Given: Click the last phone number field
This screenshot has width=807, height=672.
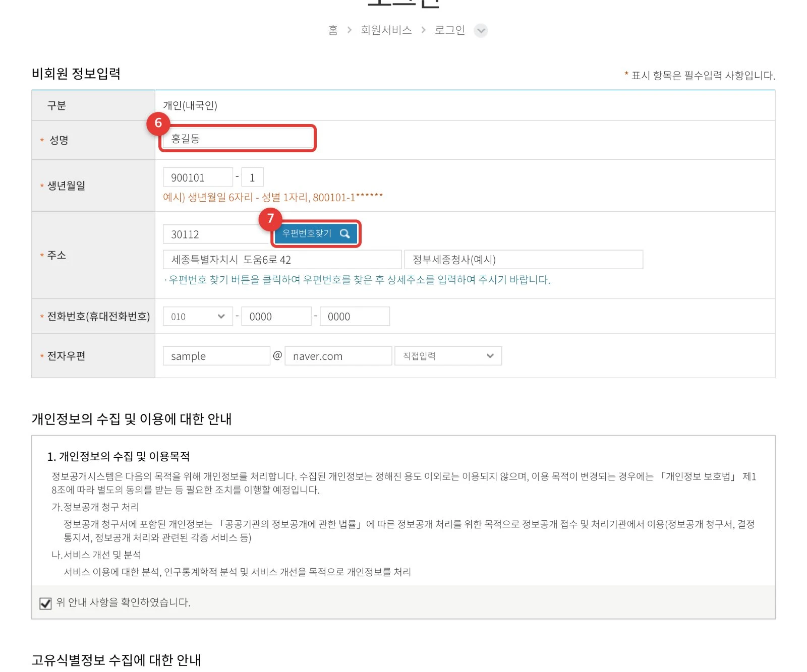Looking at the screenshot, I should coord(355,317).
